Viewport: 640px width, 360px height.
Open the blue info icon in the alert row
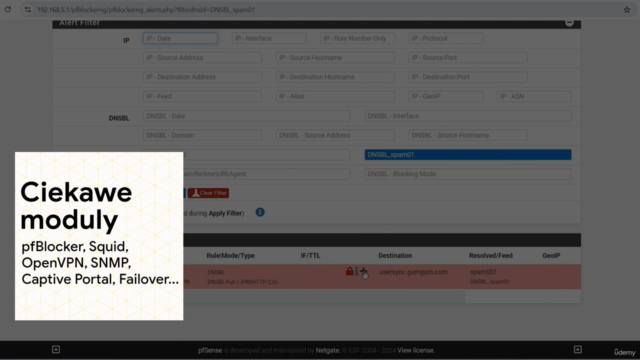(x=356, y=271)
